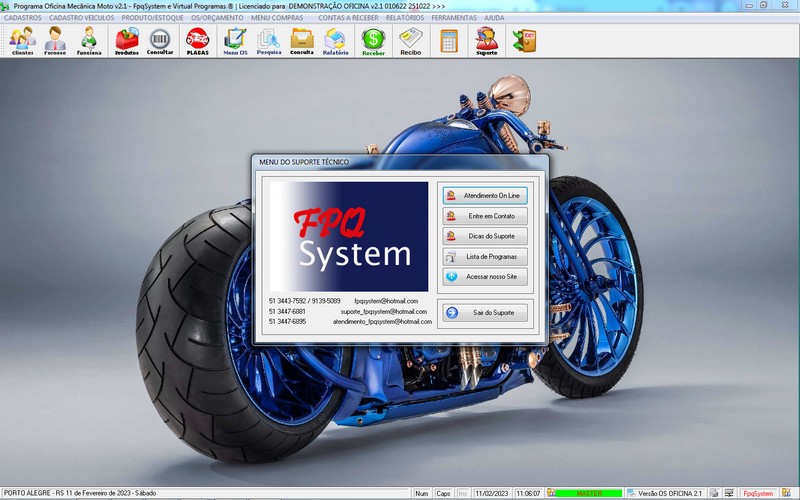The height and width of the screenshot is (500, 800).
Task: Click the phone number 51 3447-6881
Action: [x=287, y=311]
